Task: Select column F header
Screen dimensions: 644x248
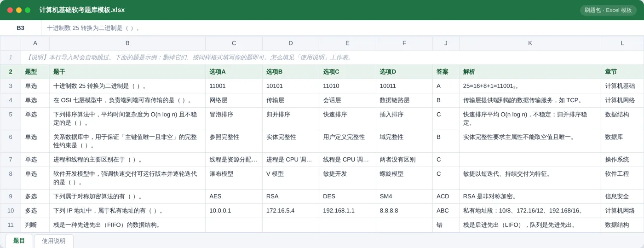Action: pos(404,43)
